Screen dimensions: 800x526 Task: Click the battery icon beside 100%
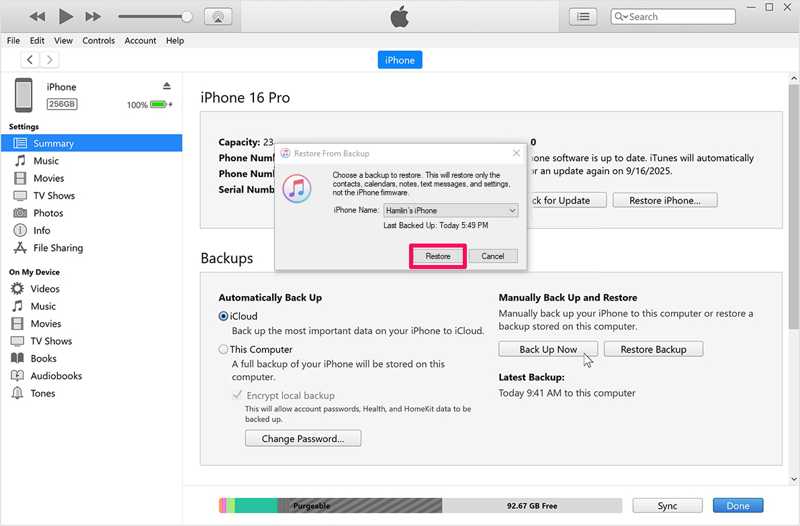[159, 105]
